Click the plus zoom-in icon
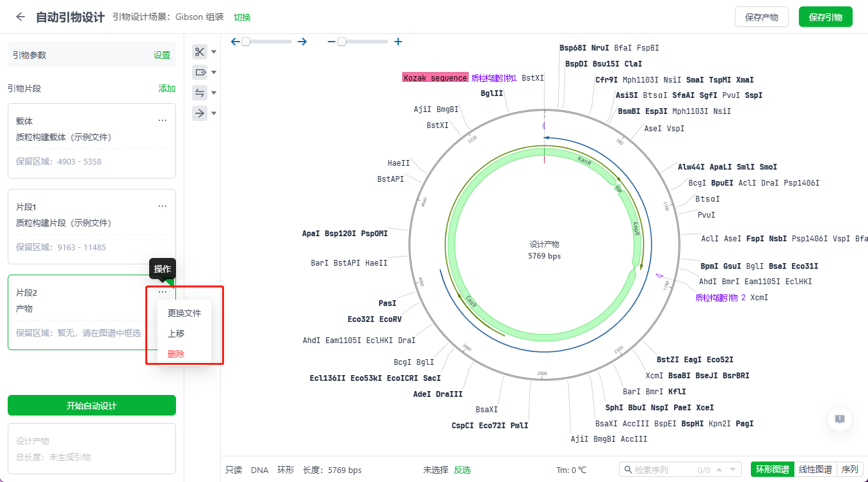This screenshot has width=868, height=482. [x=398, y=42]
